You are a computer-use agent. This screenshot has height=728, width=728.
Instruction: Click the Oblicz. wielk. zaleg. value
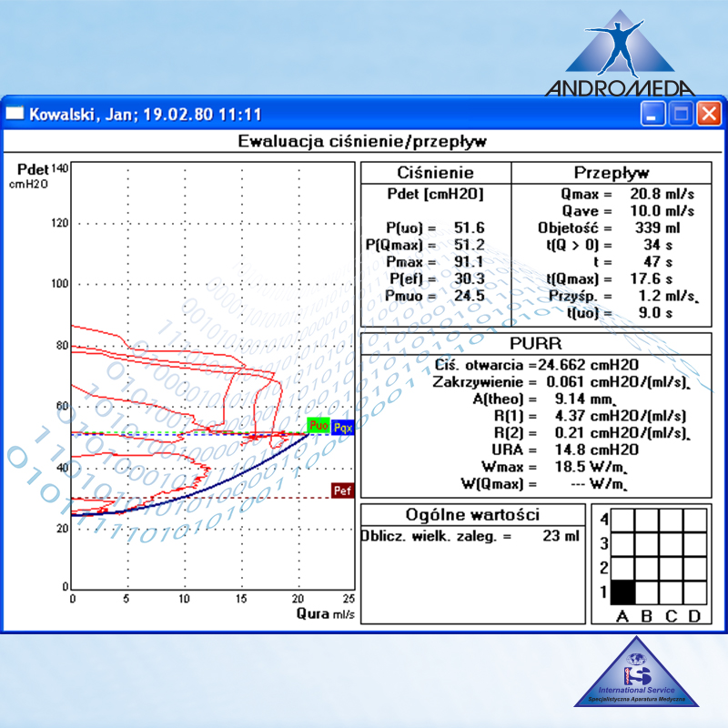[562, 537]
